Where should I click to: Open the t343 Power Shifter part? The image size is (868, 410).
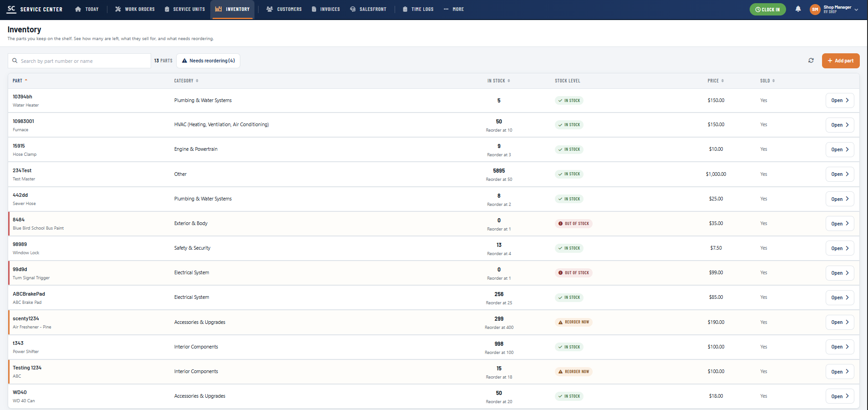[839, 347]
